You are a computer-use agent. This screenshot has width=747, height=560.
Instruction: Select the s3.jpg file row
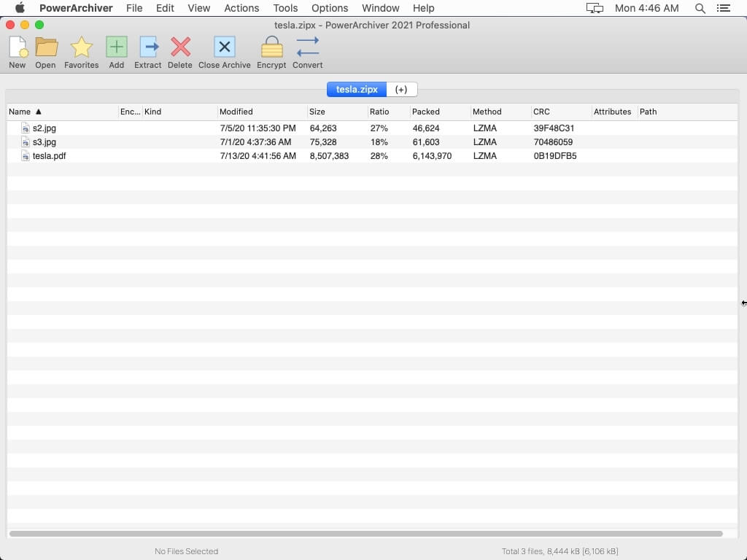coord(372,142)
